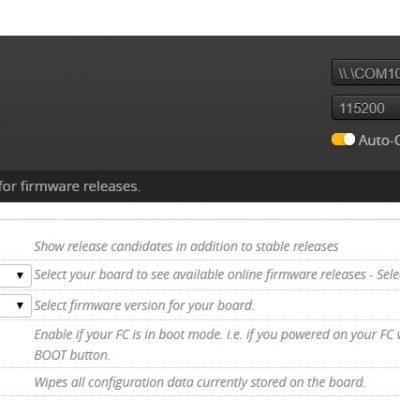Toggle the Auto-Connect switch
This screenshot has width=400, height=400.
[x=343, y=139]
